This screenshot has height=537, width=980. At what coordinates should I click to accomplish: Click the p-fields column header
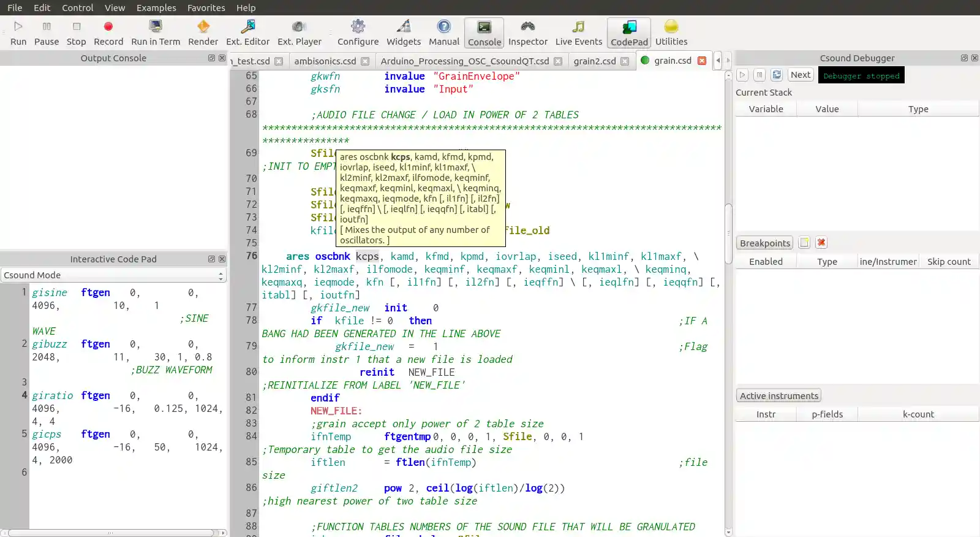click(827, 414)
